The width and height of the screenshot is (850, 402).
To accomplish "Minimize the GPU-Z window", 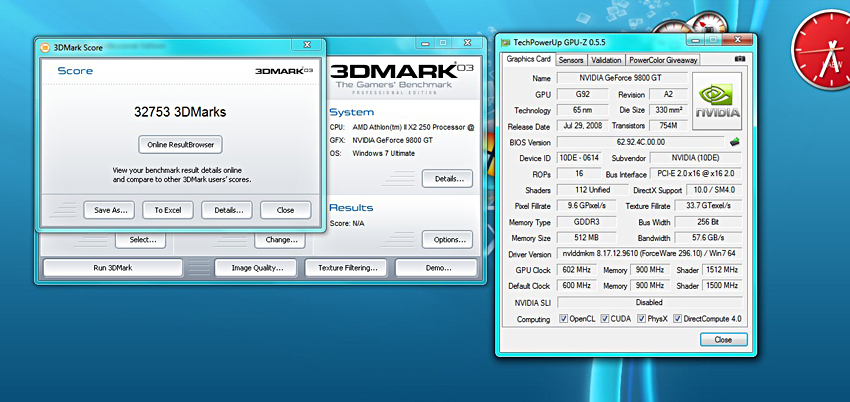I will click(x=697, y=40).
